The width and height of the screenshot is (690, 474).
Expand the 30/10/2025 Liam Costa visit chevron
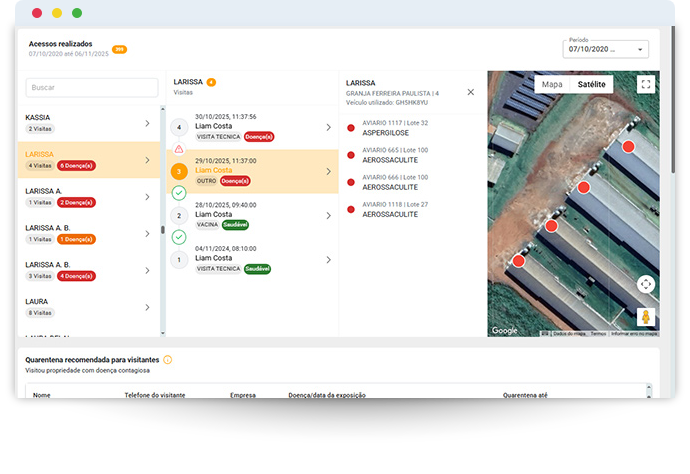tap(328, 127)
